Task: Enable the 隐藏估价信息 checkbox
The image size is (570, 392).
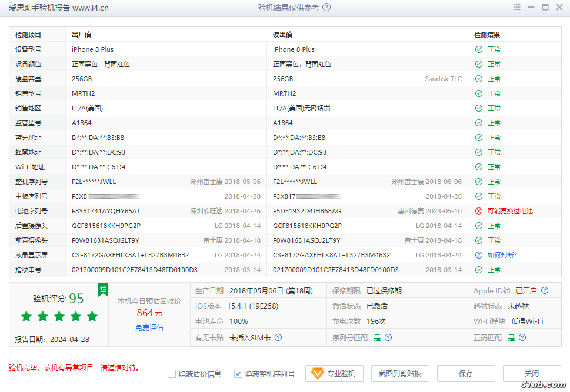Action: coord(172,374)
